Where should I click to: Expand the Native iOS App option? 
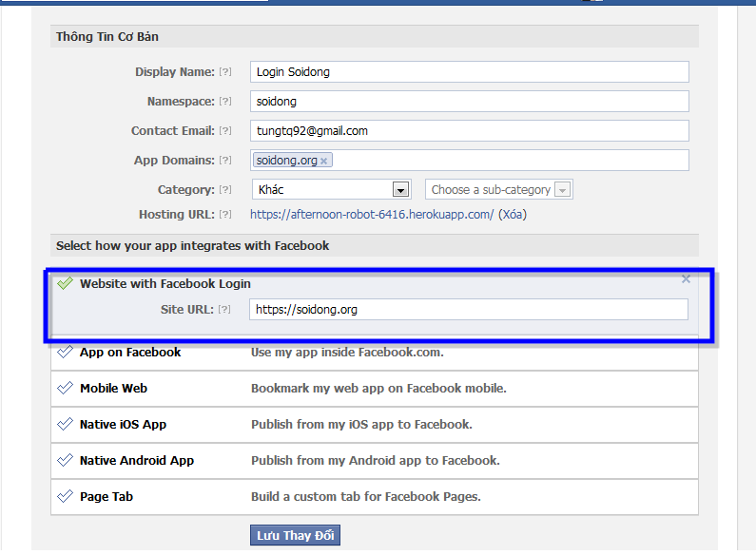[x=123, y=425]
